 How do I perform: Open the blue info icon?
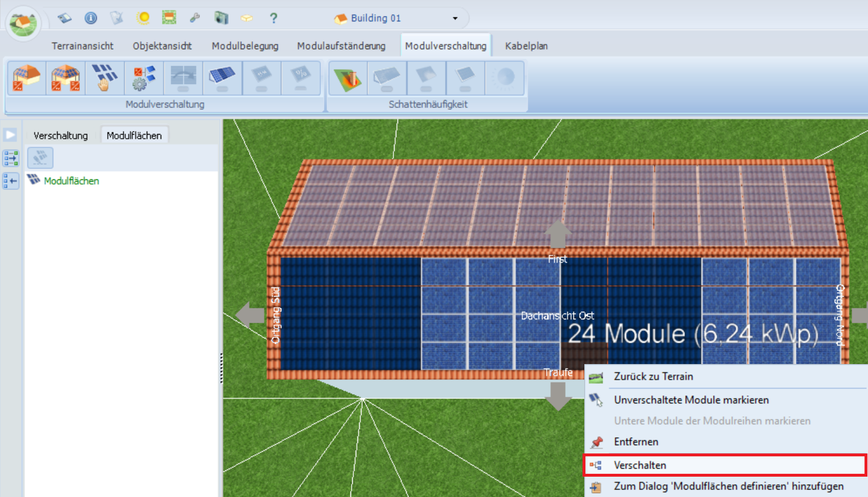(x=91, y=18)
